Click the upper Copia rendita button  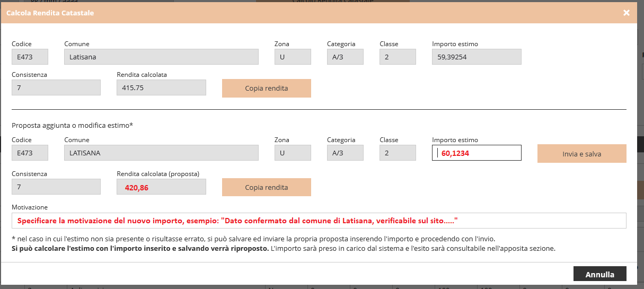[x=267, y=88]
